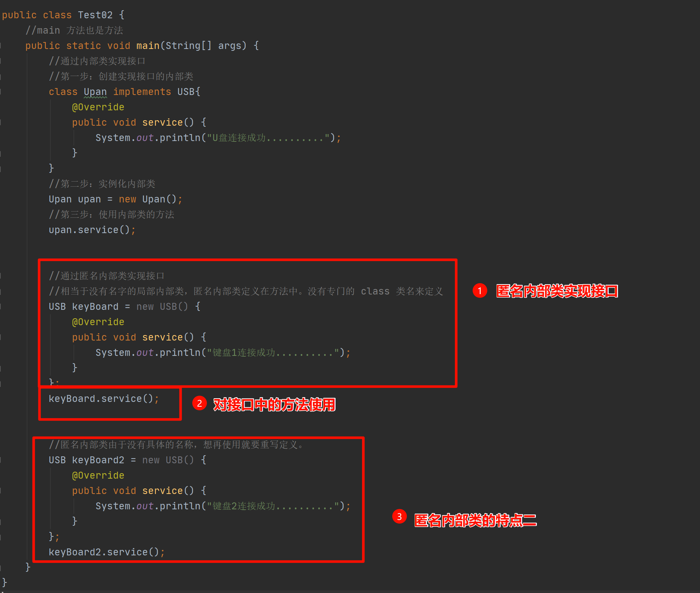Click the line "USB keyBoard2 = new USB() {"
Viewport: 700px width, 593px height.
[x=128, y=460]
